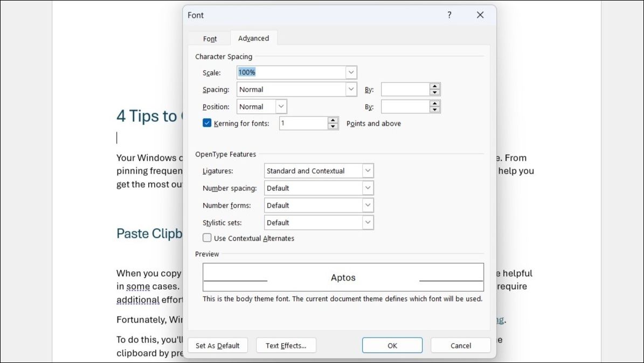644x363 pixels.
Task: Click the Set As Default button
Action: (218, 345)
